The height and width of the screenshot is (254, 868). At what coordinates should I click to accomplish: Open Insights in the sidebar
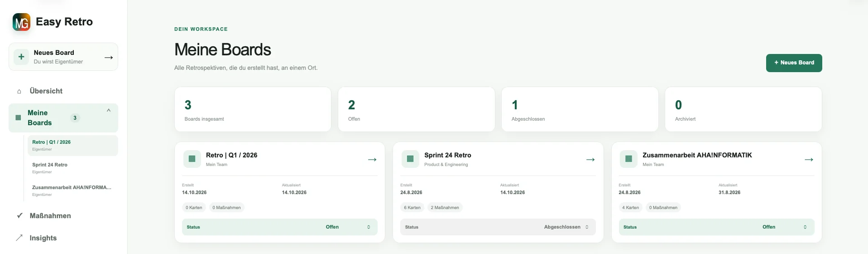tap(63, 238)
